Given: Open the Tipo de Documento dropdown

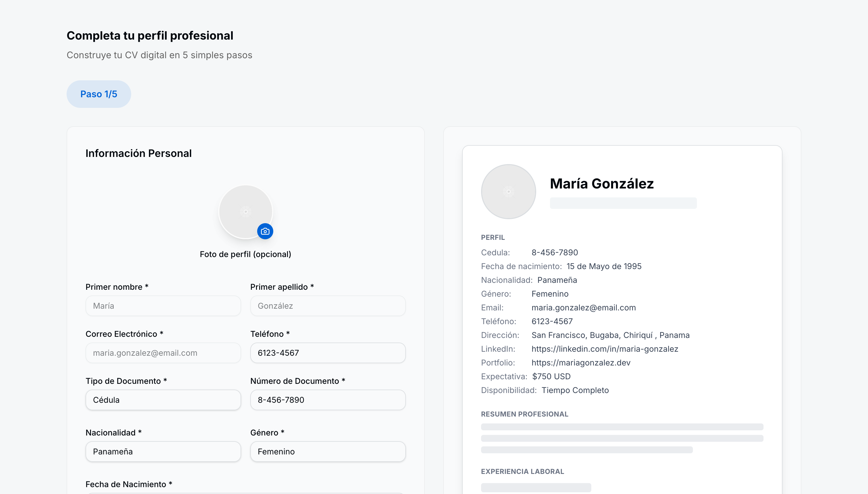Looking at the screenshot, I should [163, 400].
